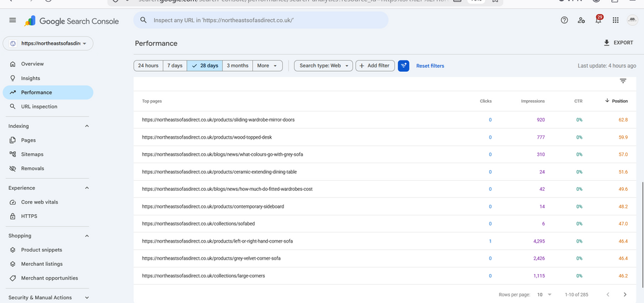The height and width of the screenshot is (303, 644).
Task: Select Performance in the sidebar
Action: 48,93
